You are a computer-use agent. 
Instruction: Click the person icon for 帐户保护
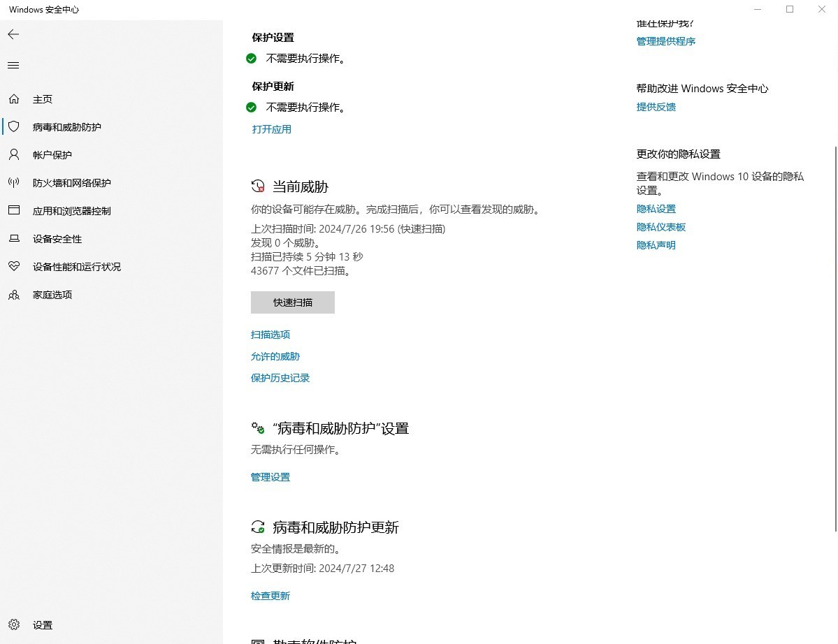tap(14, 155)
